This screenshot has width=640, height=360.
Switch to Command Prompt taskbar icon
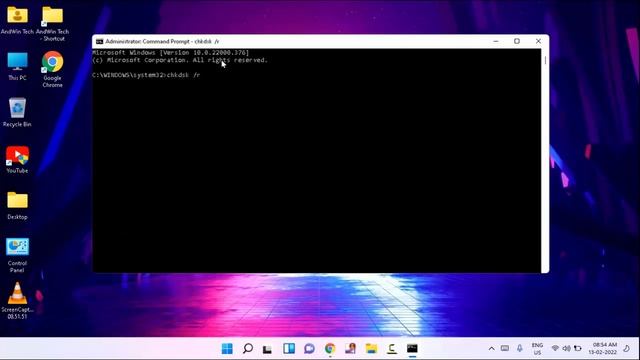412,349
